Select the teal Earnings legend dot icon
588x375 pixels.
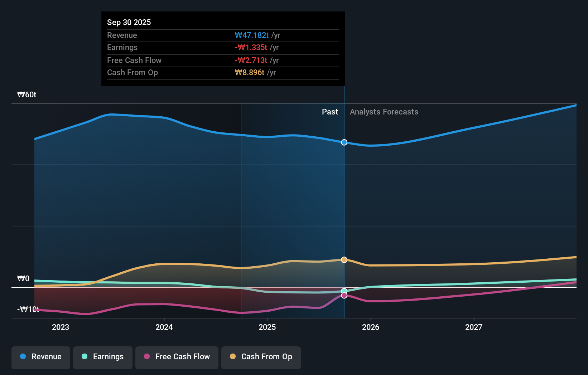click(x=85, y=357)
